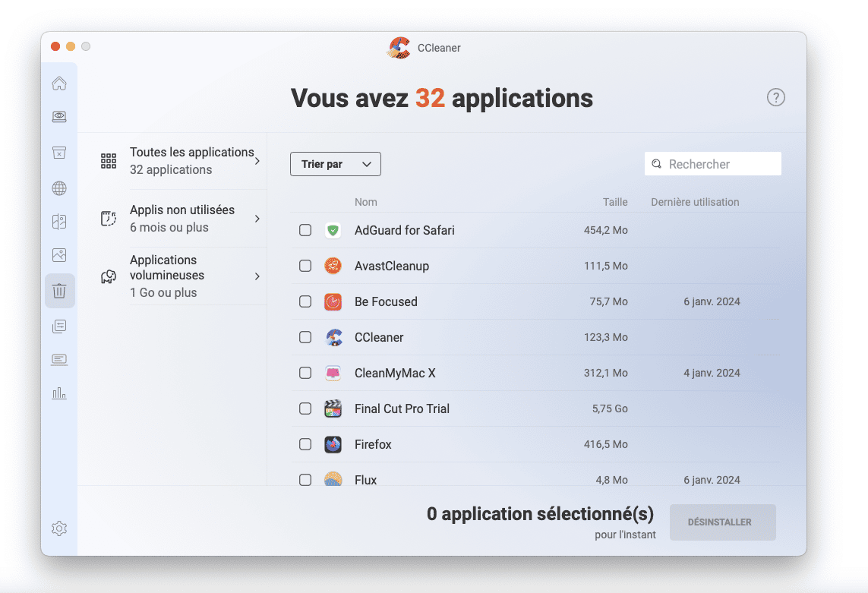This screenshot has height=593, width=868.
Task: Click the Flux app icon
Action: pyautogui.click(x=333, y=479)
